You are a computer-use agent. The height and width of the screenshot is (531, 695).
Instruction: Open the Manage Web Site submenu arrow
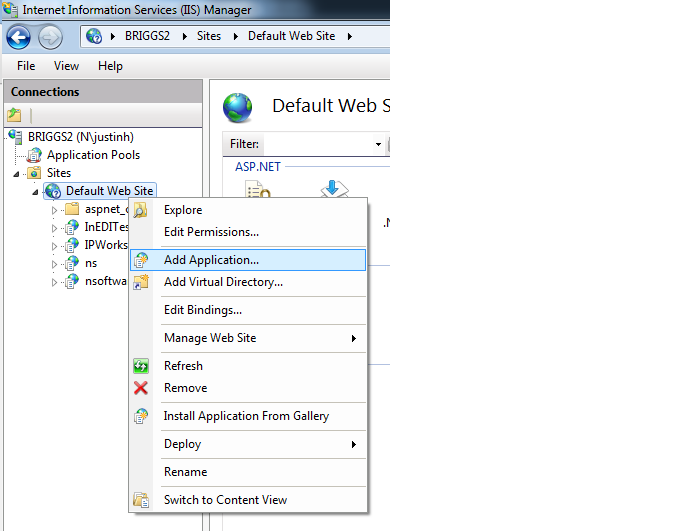tap(354, 338)
